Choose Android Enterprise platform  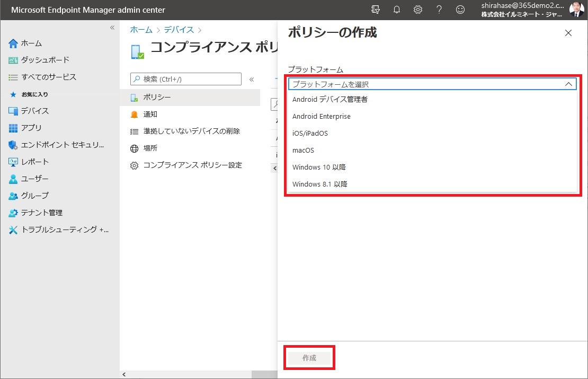pyautogui.click(x=432, y=116)
